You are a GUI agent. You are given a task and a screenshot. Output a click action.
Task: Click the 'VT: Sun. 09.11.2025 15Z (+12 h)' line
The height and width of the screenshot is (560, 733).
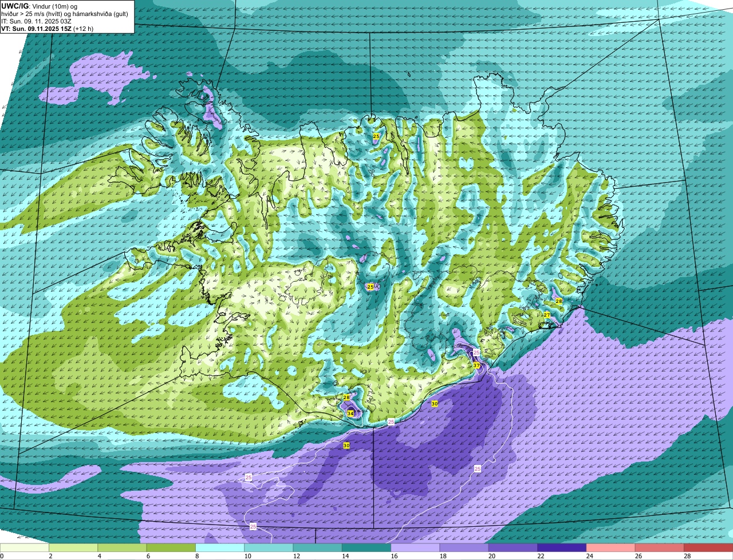[48, 28]
